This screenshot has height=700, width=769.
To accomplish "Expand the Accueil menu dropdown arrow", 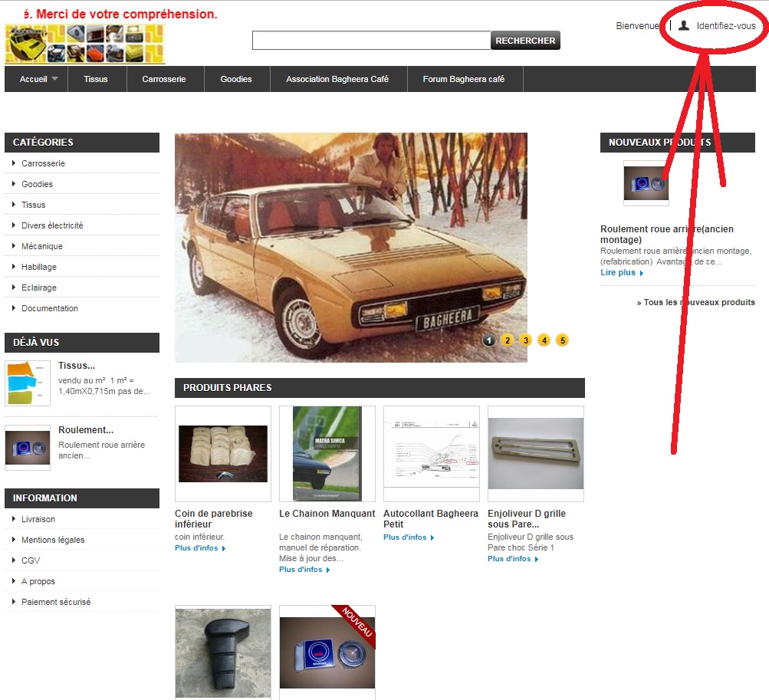I will pyautogui.click(x=54, y=79).
